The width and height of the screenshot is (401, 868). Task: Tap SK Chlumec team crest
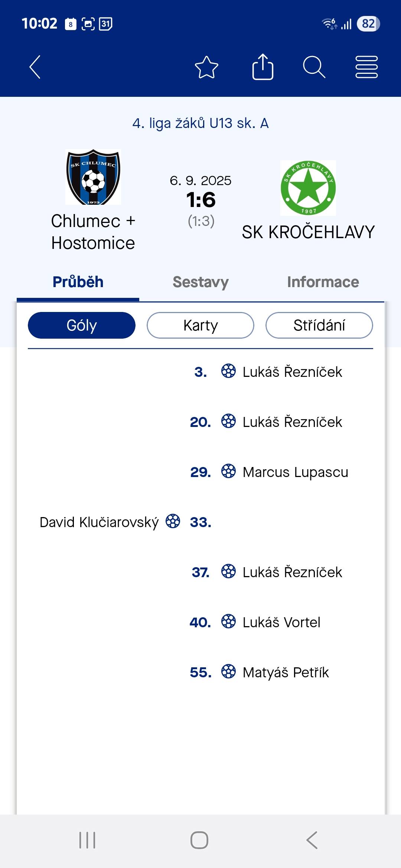click(93, 177)
